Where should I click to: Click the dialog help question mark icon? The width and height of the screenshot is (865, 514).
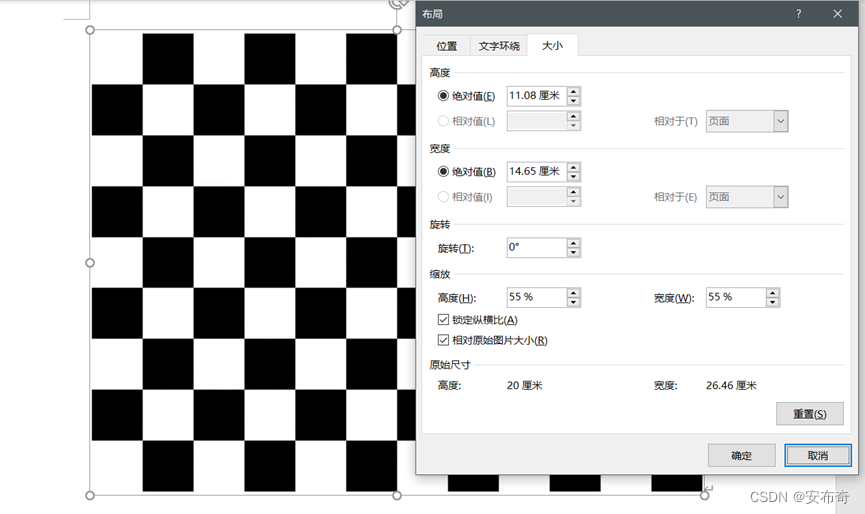pyautogui.click(x=798, y=14)
